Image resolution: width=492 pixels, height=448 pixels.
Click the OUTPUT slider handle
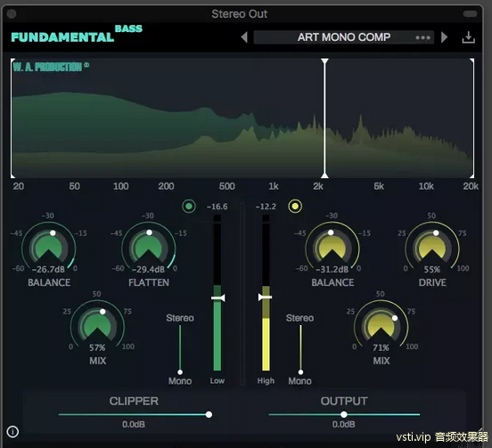click(x=344, y=414)
